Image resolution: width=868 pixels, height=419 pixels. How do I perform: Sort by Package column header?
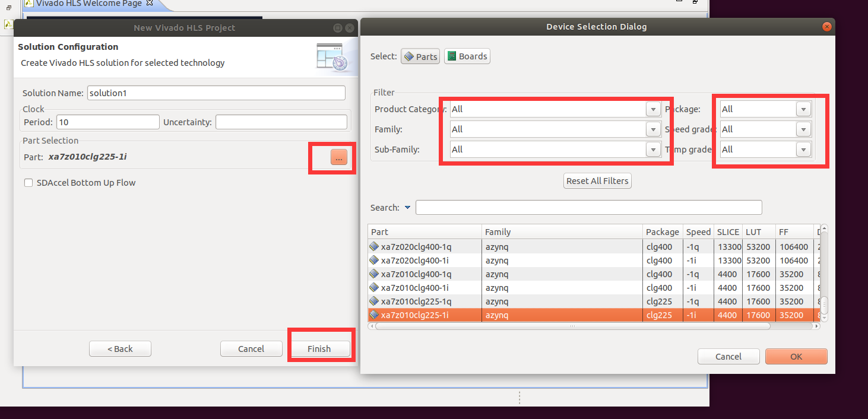click(663, 232)
